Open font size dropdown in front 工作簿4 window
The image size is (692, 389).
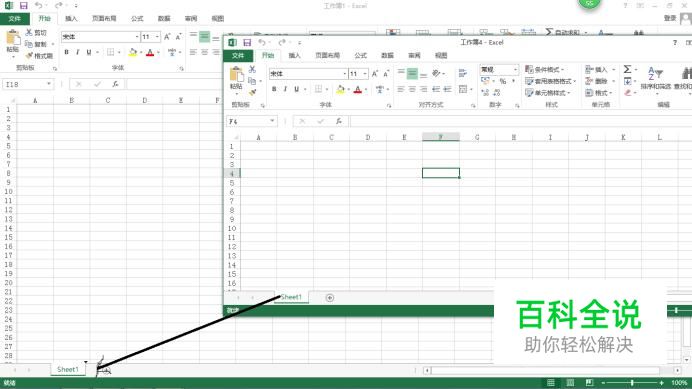(365, 74)
